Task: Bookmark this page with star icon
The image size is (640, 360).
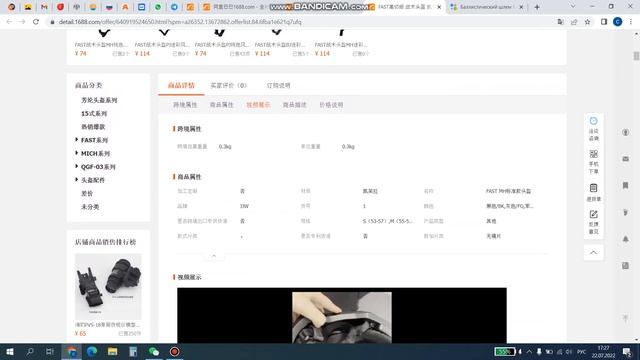Action: coord(587,22)
